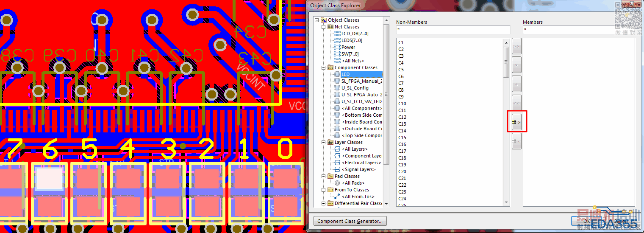Select the <All Layers> class
Viewport: 644px width, 233px height.
(355, 149)
